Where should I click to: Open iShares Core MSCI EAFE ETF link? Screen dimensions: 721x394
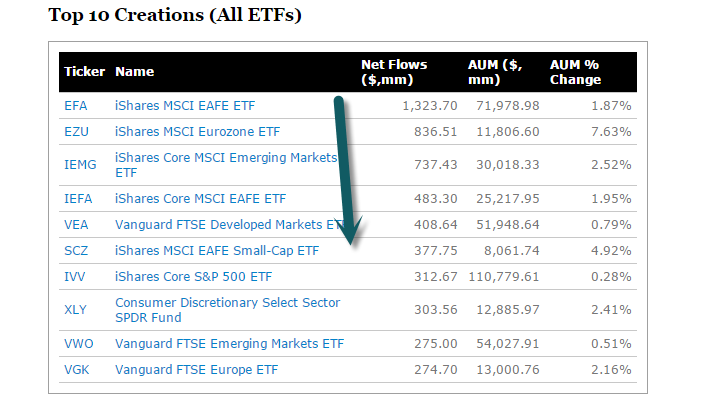[200, 199]
